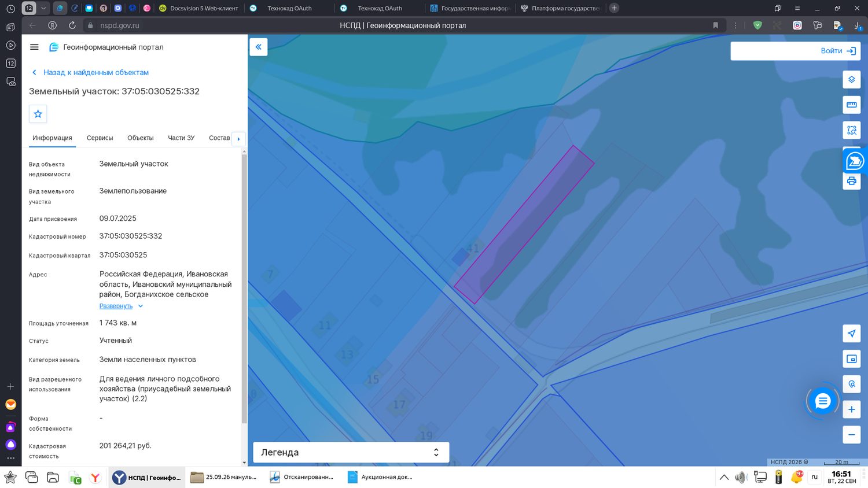
Task: Select the ruler measurement tool
Action: click(851, 105)
